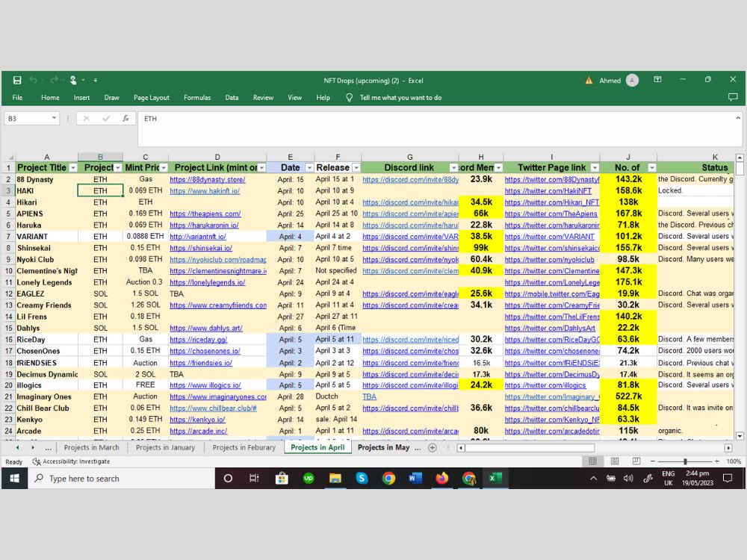747x560 pixels.
Task: Open the Comments icon in the ribbon
Action: [x=733, y=97]
